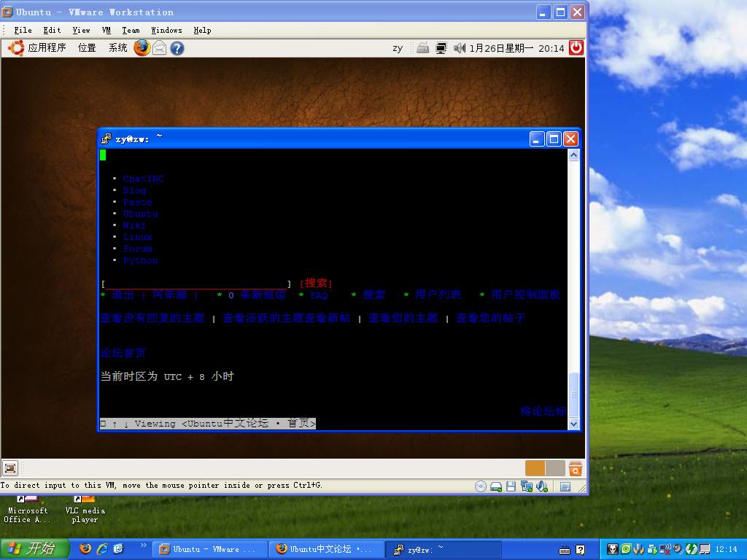Open the VMware View menu

(81, 30)
